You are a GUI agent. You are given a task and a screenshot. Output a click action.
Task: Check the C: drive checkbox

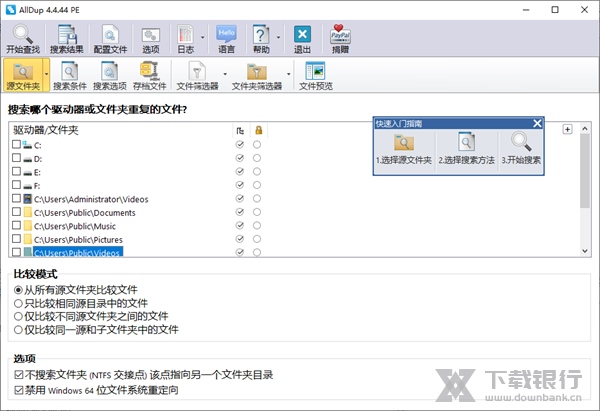tap(16, 144)
